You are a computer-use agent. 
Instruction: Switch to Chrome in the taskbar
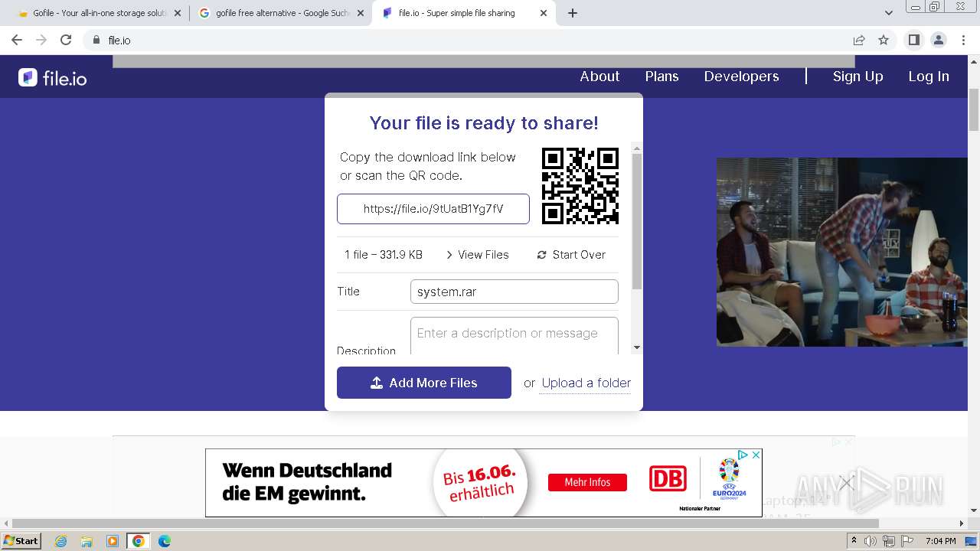click(139, 541)
